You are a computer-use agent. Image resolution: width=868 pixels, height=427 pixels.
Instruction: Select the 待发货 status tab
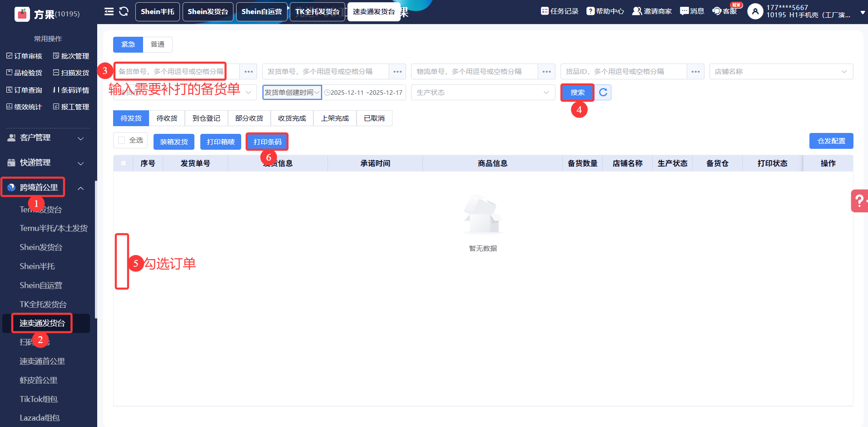131,118
